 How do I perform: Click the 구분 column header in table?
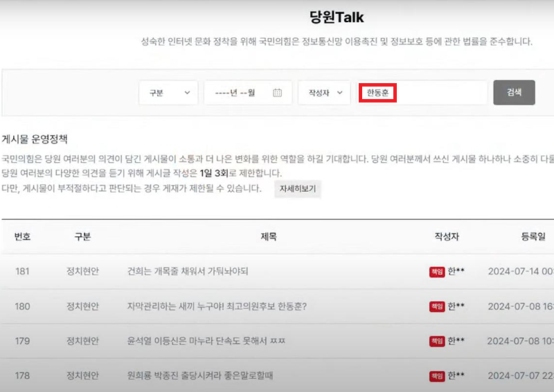[82, 236]
